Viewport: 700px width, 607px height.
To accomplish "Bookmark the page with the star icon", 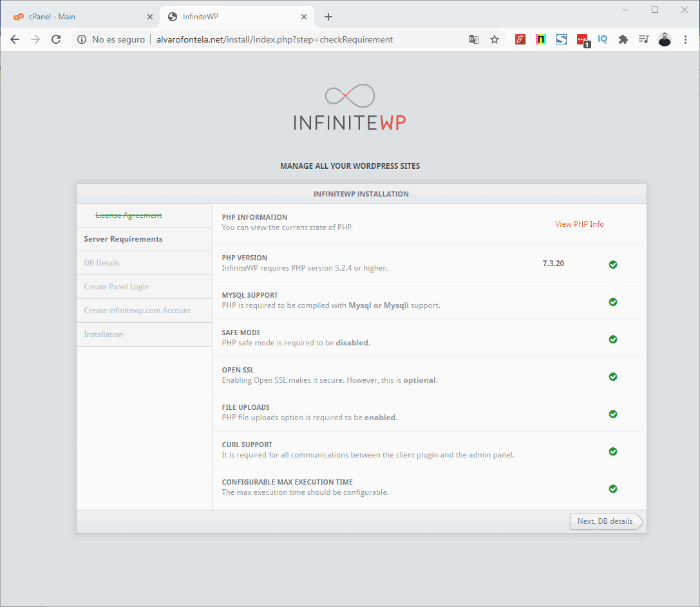I will click(x=495, y=39).
